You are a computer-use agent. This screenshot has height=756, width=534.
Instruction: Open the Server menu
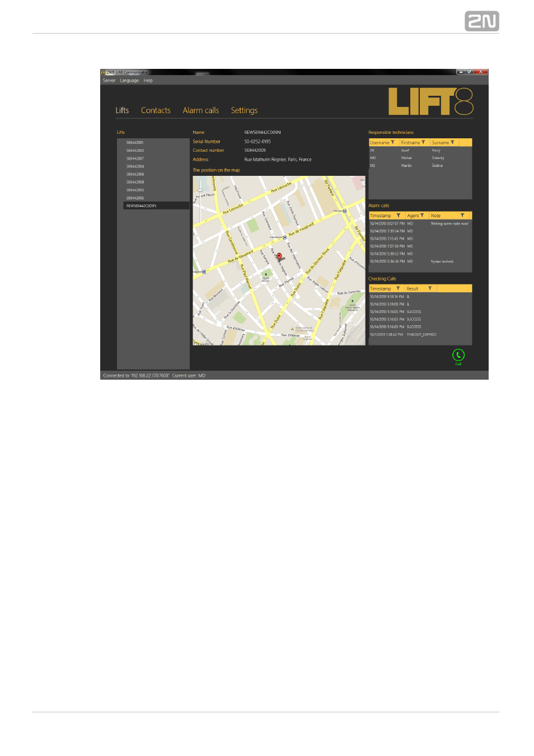(x=109, y=81)
